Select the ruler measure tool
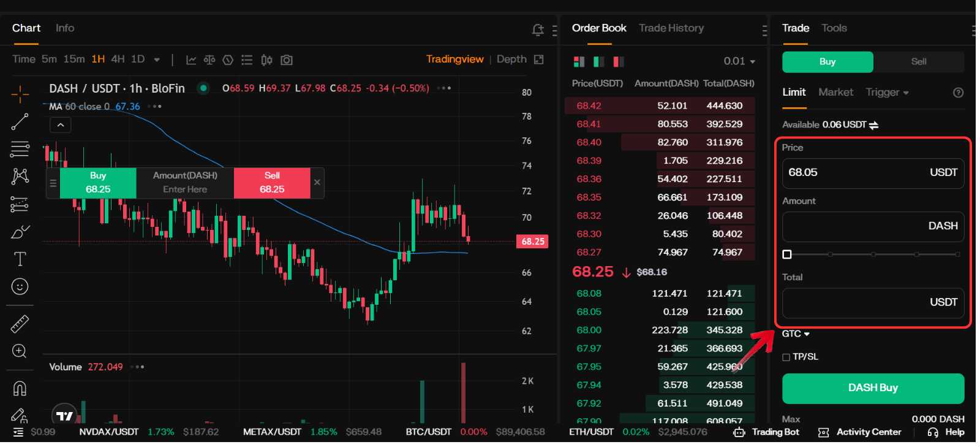 [20, 324]
